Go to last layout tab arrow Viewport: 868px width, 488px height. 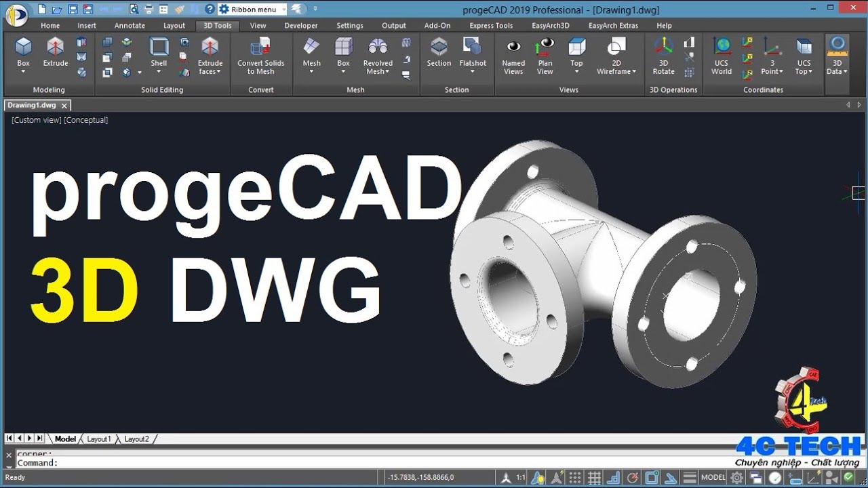39,439
